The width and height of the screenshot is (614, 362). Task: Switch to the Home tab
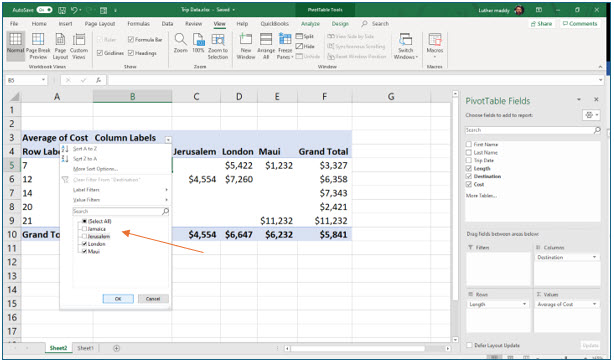[39, 24]
